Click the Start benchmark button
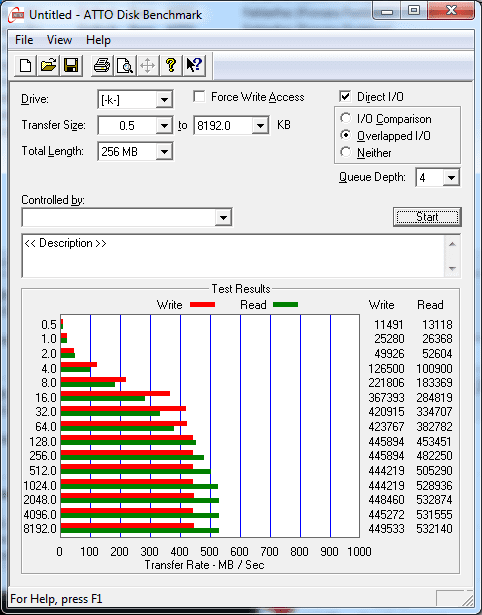Viewport: 482px width, 615px height. click(x=427, y=217)
